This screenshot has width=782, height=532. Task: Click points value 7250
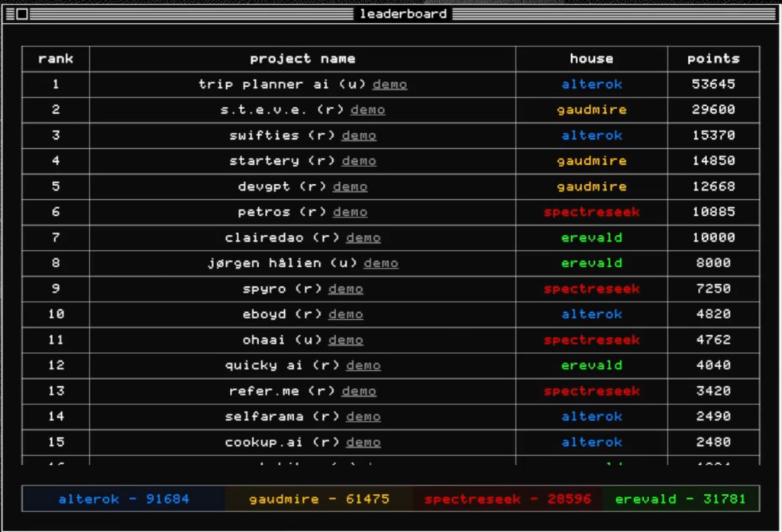(714, 289)
